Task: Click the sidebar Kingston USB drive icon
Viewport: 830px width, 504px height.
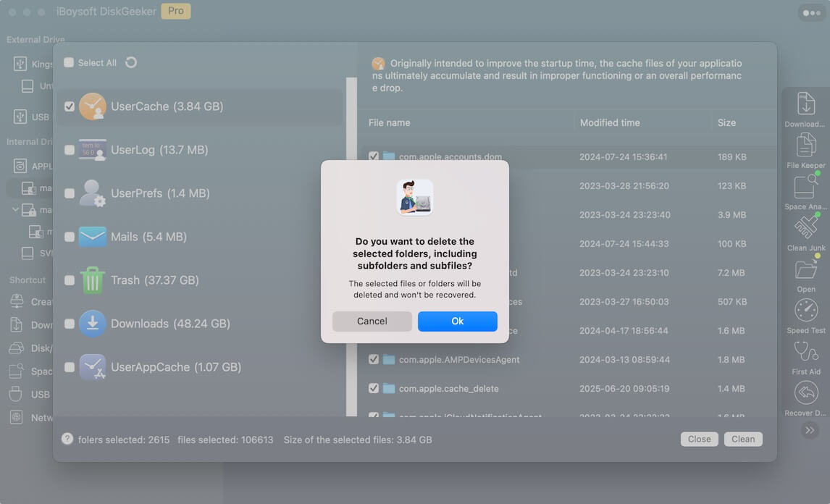Action: pyautogui.click(x=20, y=64)
